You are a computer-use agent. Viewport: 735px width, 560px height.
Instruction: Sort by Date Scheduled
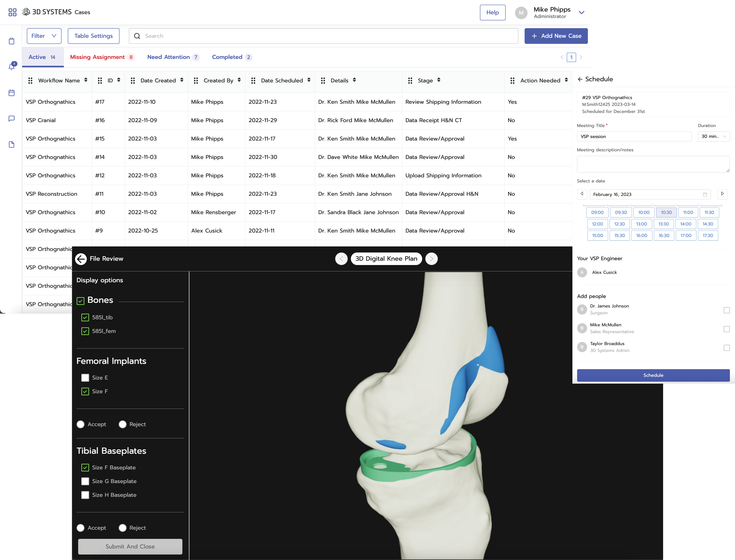pyautogui.click(x=309, y=80)
